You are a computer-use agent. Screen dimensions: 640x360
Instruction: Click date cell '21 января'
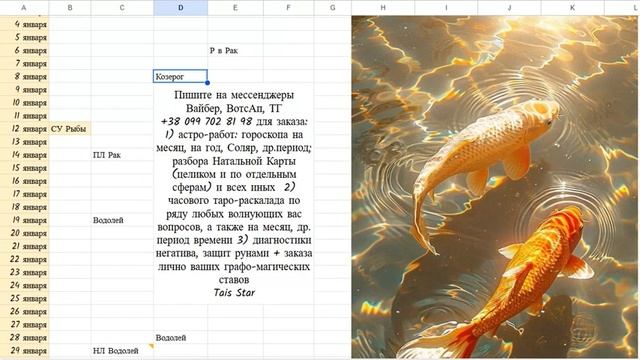pyautogui.click(x=24, y=247)
